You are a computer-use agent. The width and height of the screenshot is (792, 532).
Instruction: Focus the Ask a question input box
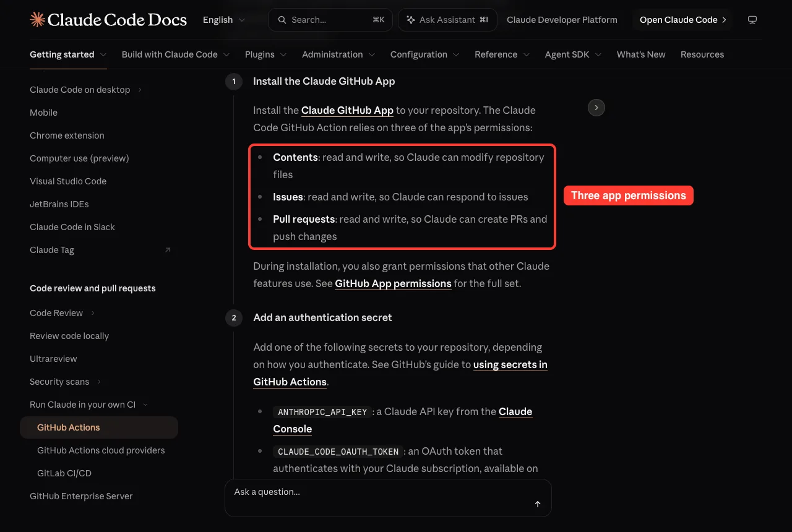388,498
